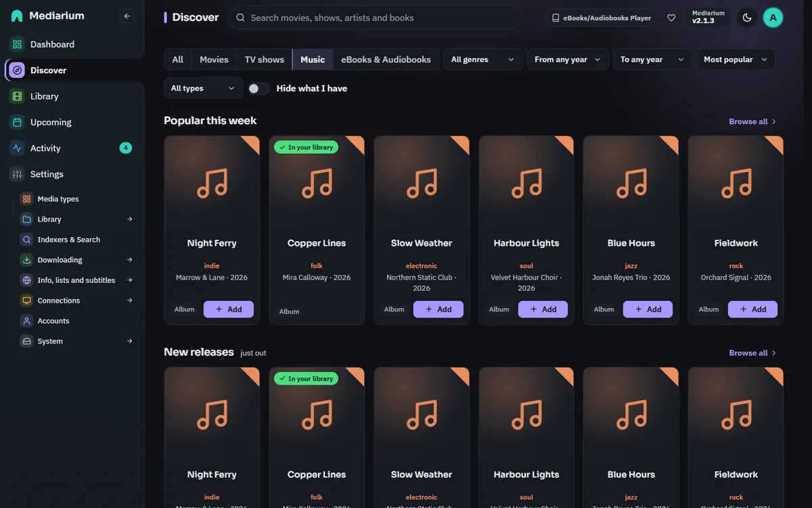
Task: Open the All types dropdown
Action: click(203, 88)
